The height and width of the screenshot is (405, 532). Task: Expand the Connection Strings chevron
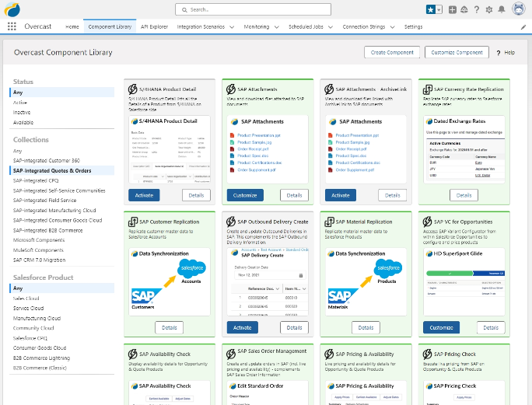tap(392, 27)
